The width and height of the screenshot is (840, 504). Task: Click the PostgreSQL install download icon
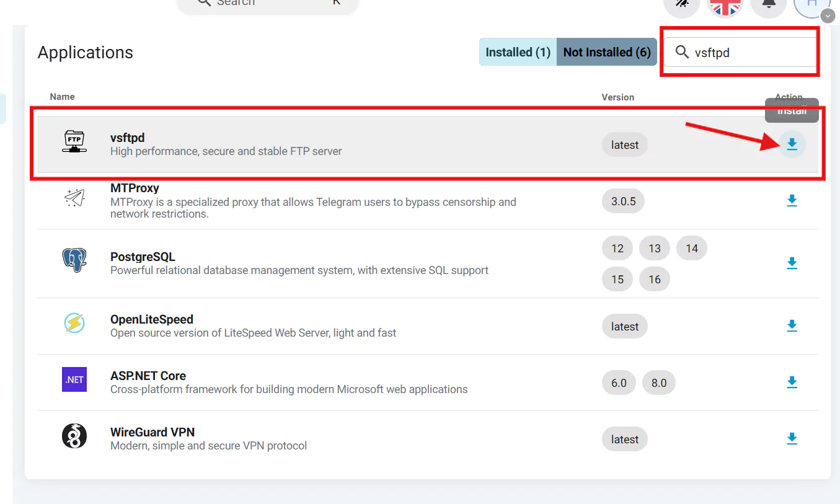(x=792, y=263)
